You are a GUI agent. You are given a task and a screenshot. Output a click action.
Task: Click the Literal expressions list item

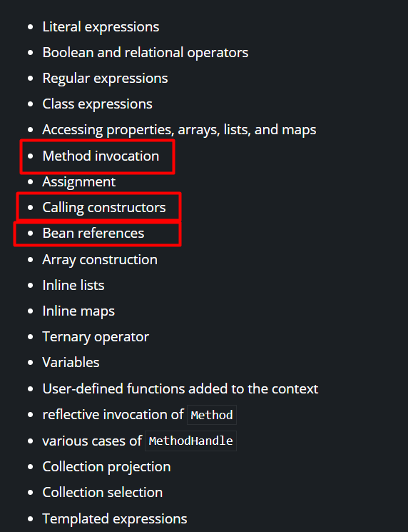pos(101,27)
